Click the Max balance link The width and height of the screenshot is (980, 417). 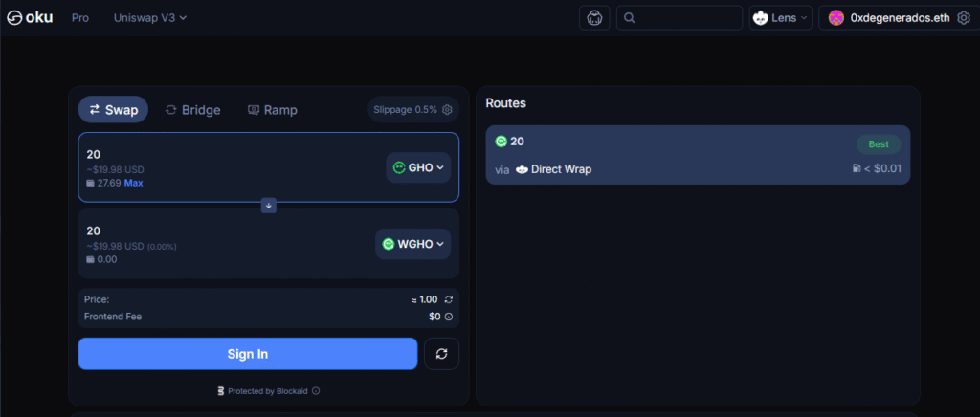pyautogui.click(x=133, y=183)
